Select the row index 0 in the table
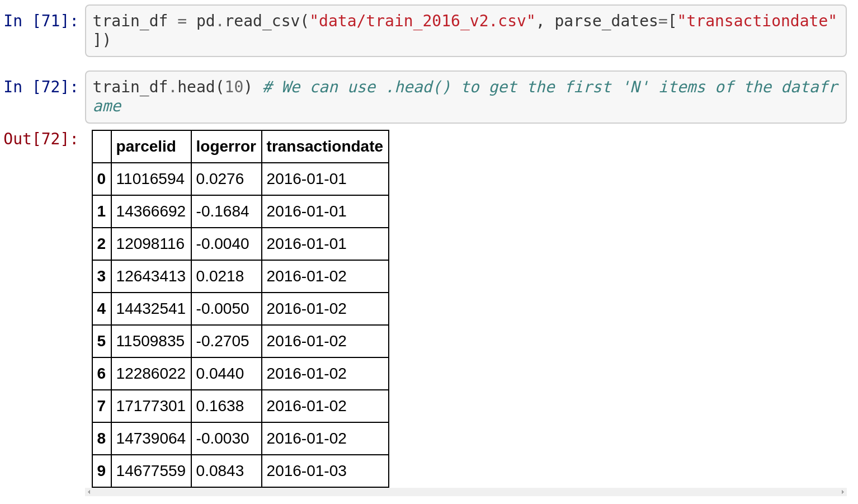 (101, 178)
